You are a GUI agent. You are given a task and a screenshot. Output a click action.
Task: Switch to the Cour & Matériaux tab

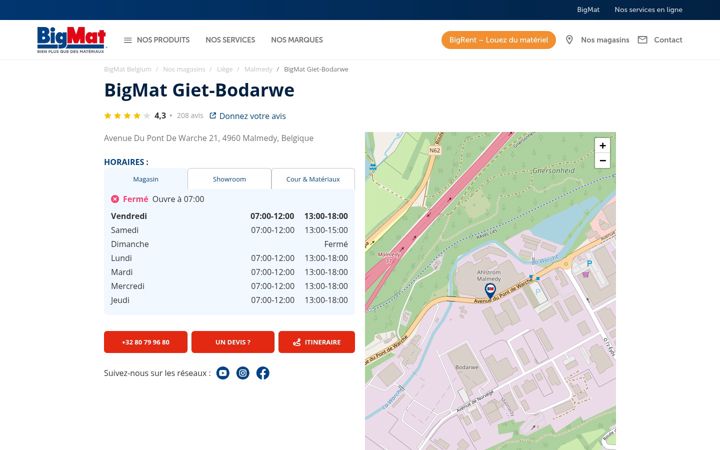tap(313, 179)
